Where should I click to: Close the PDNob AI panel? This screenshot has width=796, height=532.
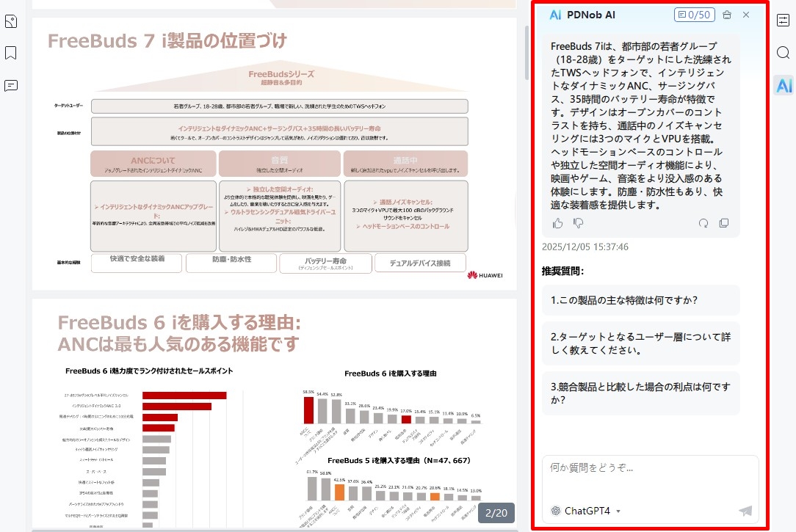746,15
